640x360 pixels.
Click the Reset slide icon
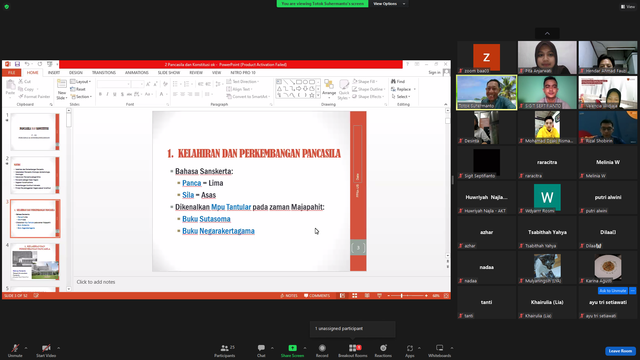point(73,89)
